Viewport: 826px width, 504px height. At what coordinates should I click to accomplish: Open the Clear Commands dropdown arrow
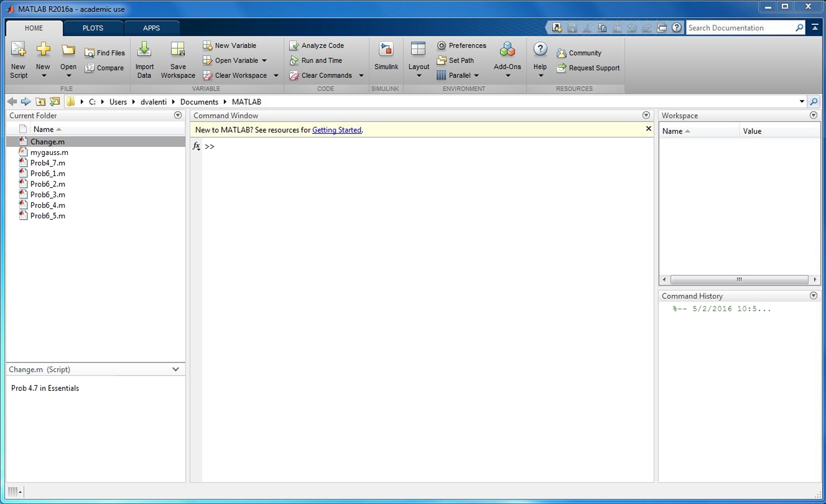point(361,76)
